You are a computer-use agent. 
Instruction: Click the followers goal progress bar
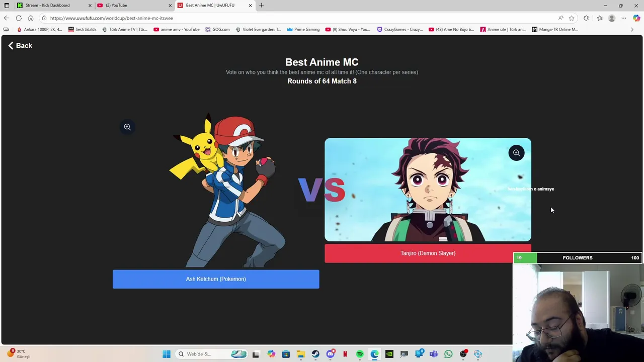[578, 258]
